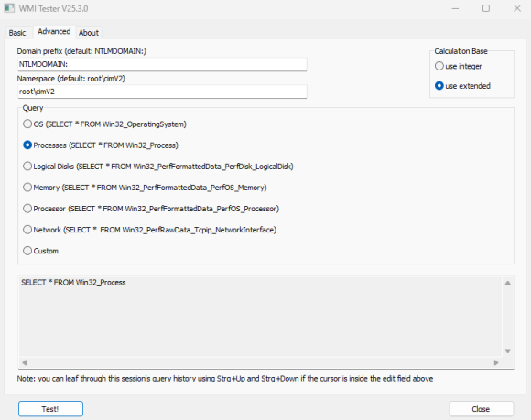Open the About tab

(x=89, y=33)
